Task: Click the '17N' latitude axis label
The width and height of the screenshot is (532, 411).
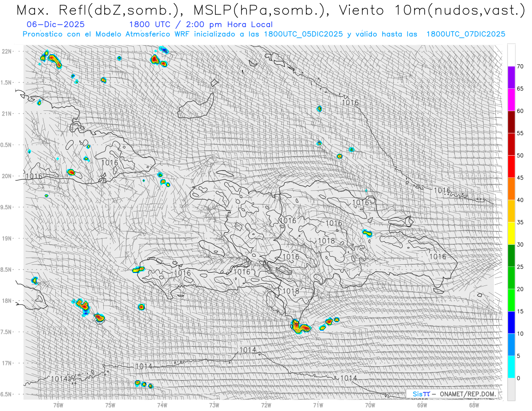Action: 7,363
